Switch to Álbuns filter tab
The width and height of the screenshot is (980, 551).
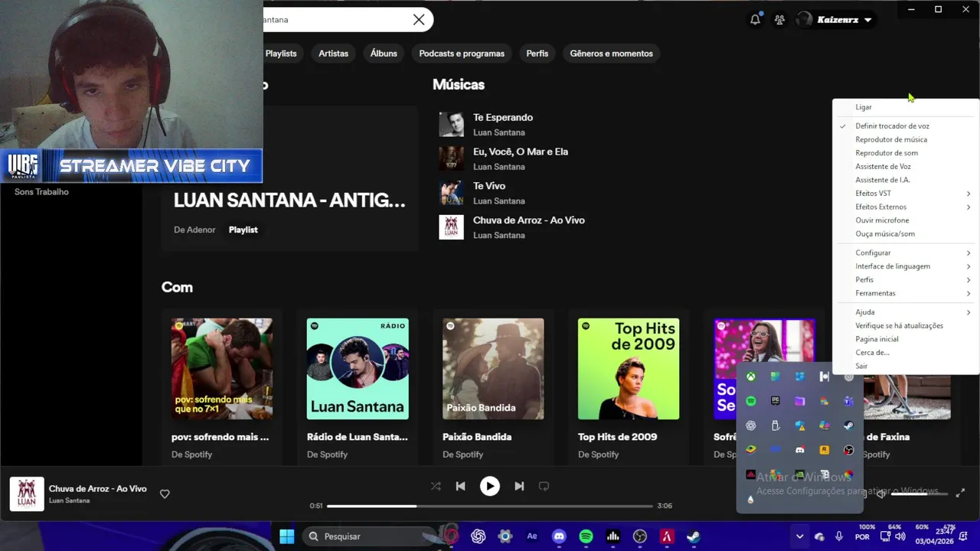(x=384, y=54)
